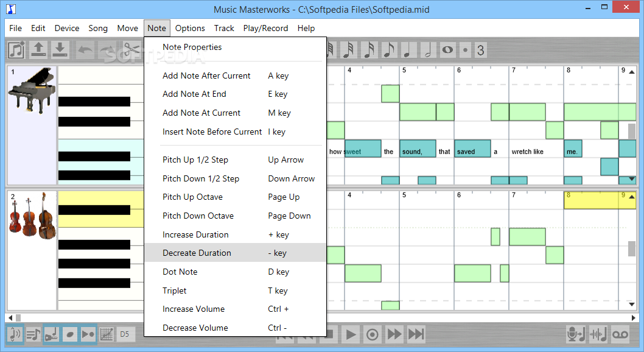Choose Pitch Up Octave
Viewport: 644px width, 352px height.
tap(236, 197)
